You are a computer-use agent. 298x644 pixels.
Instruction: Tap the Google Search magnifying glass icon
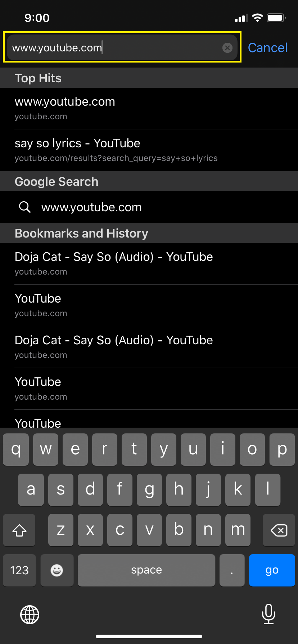pos(25,207)
